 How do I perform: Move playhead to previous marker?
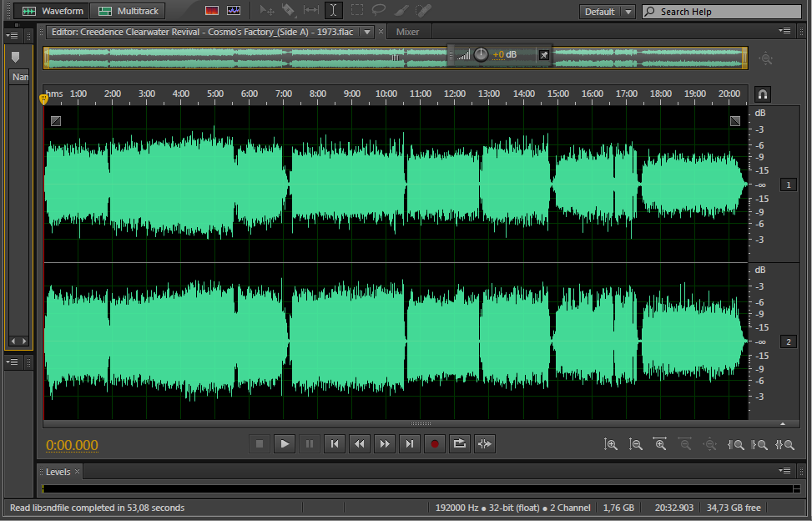coord(335,444)
